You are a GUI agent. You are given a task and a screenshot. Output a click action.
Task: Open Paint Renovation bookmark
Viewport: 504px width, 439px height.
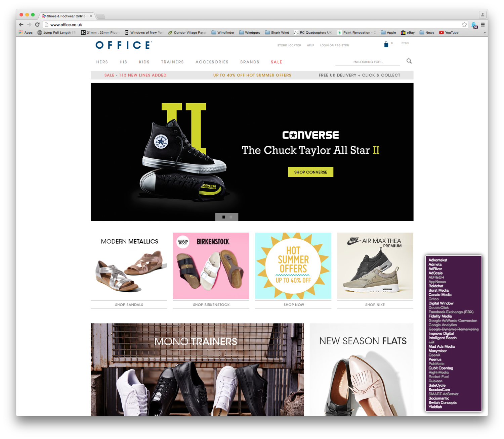coord(356,33)
